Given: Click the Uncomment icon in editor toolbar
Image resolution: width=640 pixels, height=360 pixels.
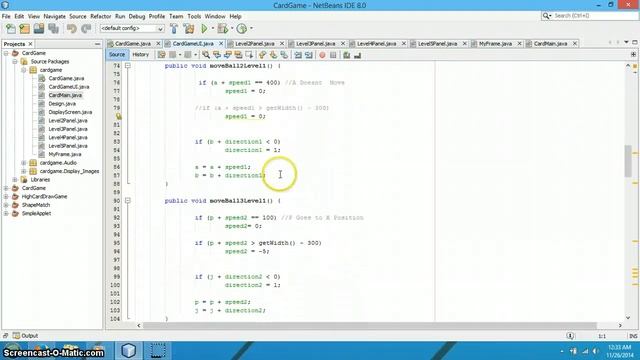Looking at the screenshot, I should click(357, 55).
